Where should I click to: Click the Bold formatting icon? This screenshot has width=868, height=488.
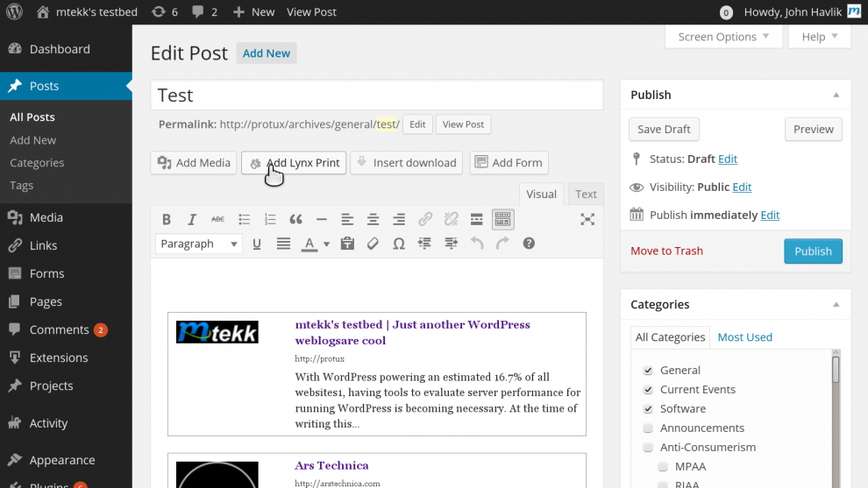pyautogui.click(x=166, y=220)
